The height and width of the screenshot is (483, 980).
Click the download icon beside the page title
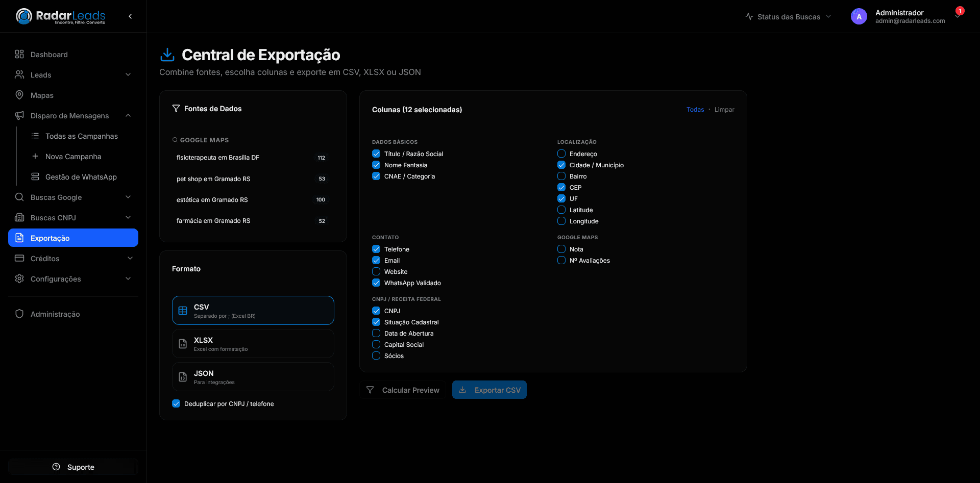pos(167,55)
